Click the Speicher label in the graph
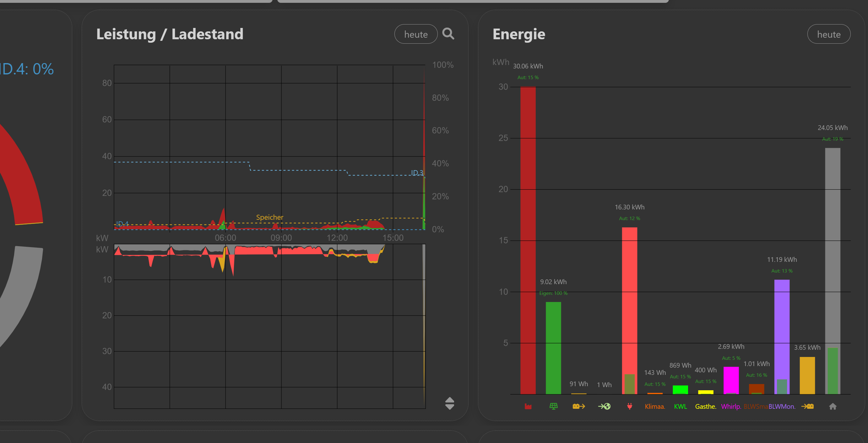This screenshot has width=868, height=443. pos(269,217)
